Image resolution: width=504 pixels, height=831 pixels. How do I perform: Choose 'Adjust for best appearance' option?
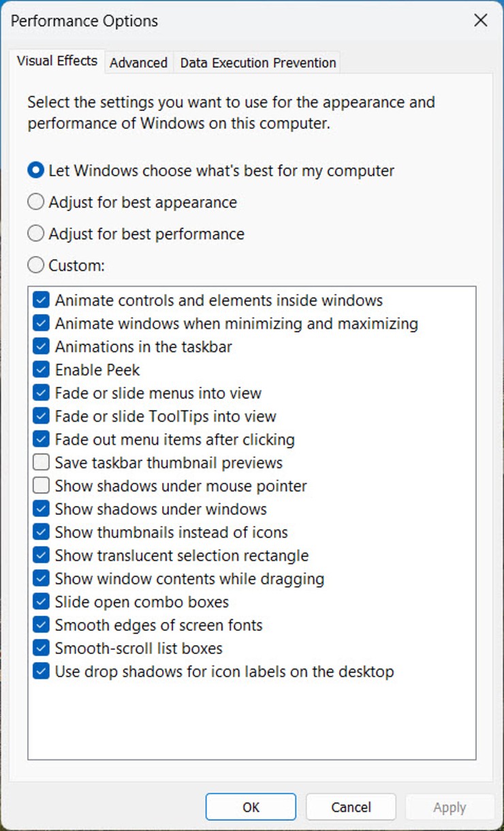tap(36, 202)
